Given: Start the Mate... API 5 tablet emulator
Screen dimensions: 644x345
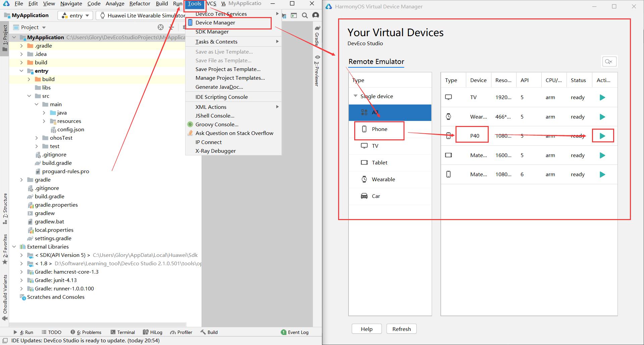Looking at the screenshot, I should [x=602, y=155].
